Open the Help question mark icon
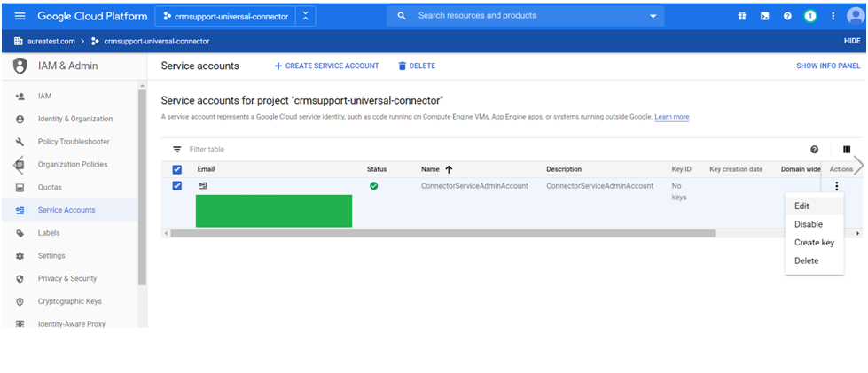This screenshot has height=373, width=868. coord(787,16)
